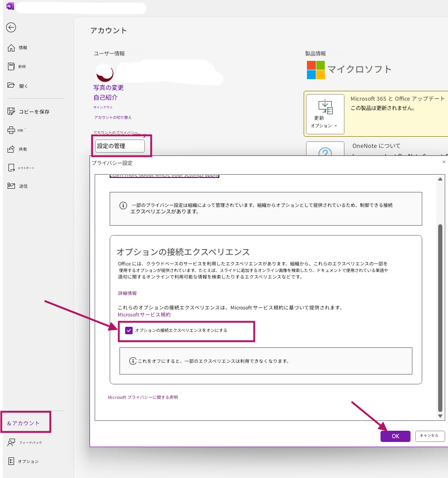Open the Microsoft サービス規約 link
This screenshot has height=478, width=448.
(x=144, y=315)
